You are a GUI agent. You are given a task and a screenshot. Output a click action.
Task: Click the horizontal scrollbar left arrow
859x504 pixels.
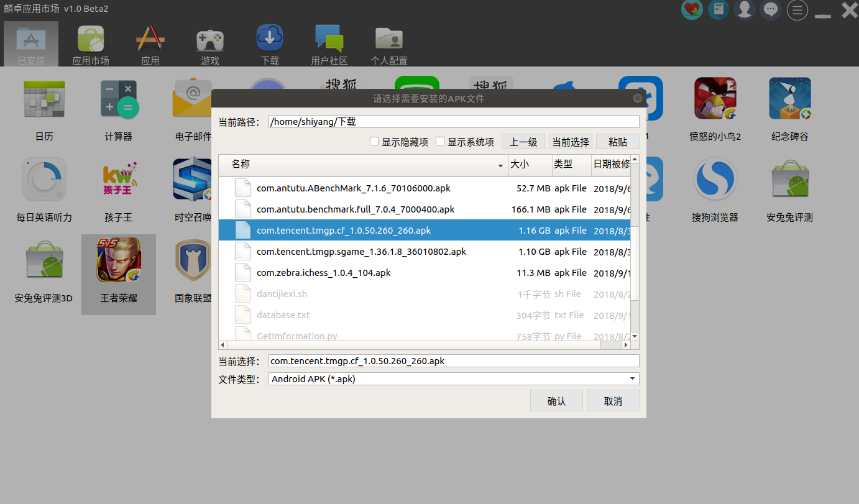tap(223, 346)
